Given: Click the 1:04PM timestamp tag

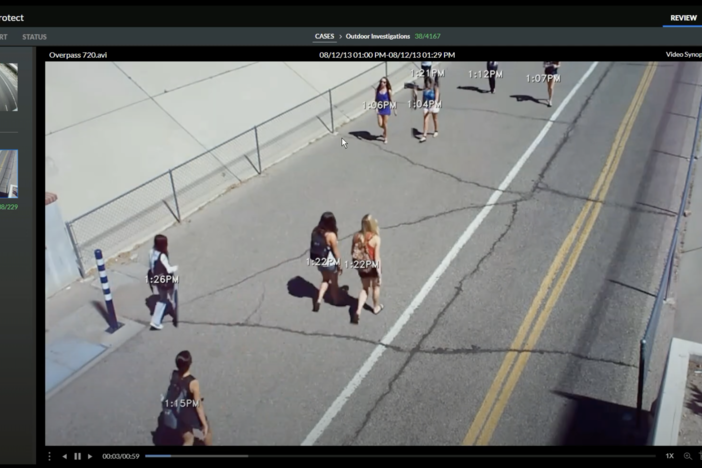Looking at the screenshot, I should [x=424, y=104].
